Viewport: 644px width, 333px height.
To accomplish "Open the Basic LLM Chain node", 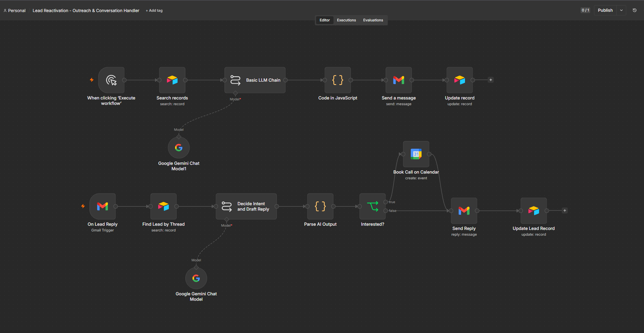I will tap(255, 80).
